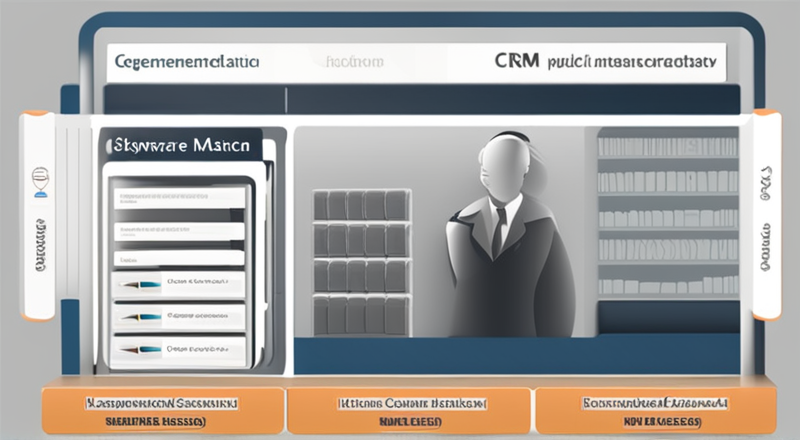This screenshot has width=800, height=440.
Task: Click the pen icon in the fourth list row
Action: tap(140, 283)
